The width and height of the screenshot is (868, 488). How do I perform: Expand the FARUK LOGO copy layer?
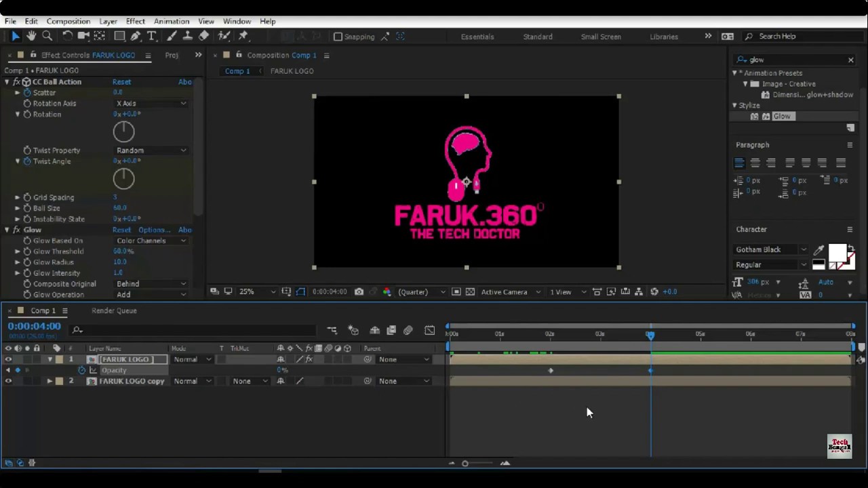(50, 381)
